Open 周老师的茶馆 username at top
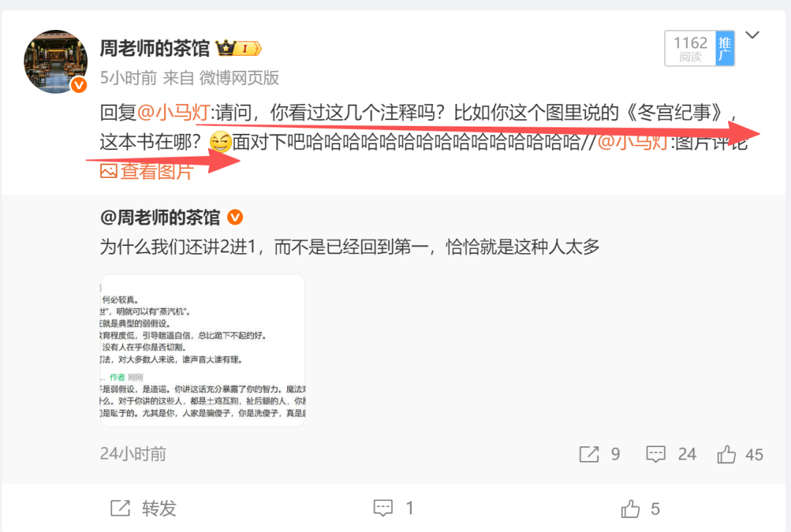Screen dimensions: 791x532 pos(155,48)
